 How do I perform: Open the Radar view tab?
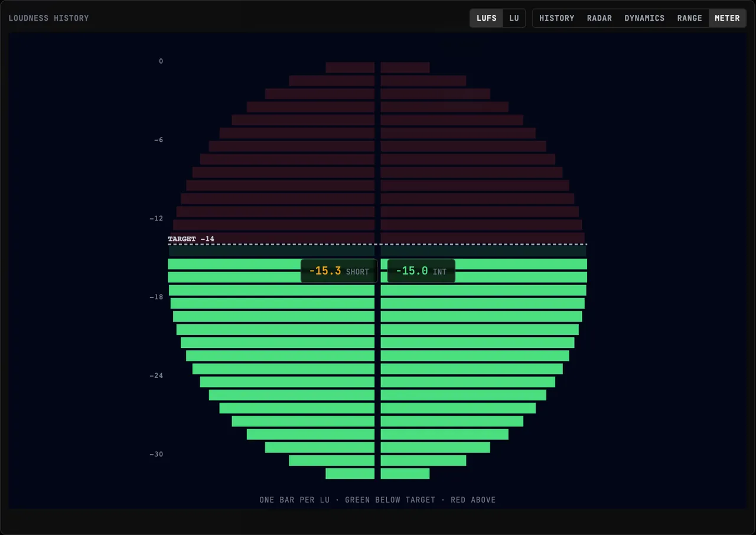(599, 18)
